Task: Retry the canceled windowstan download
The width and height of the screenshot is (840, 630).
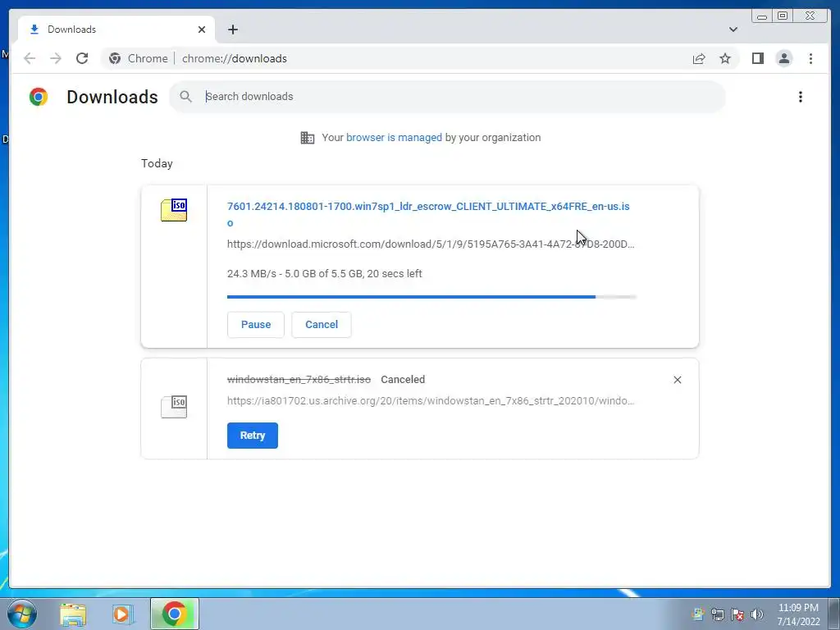Action: point(253,436)
